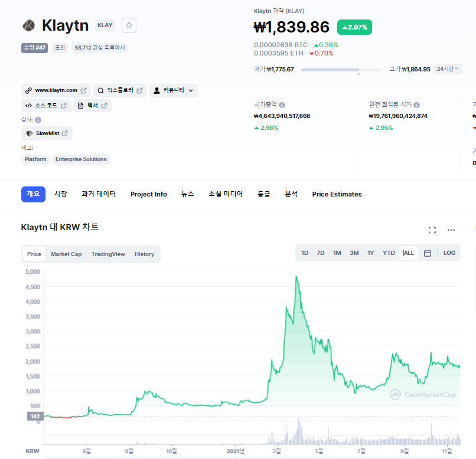Open the SlowMist audit link
The image size is (476, 459).
coord(47,133)
